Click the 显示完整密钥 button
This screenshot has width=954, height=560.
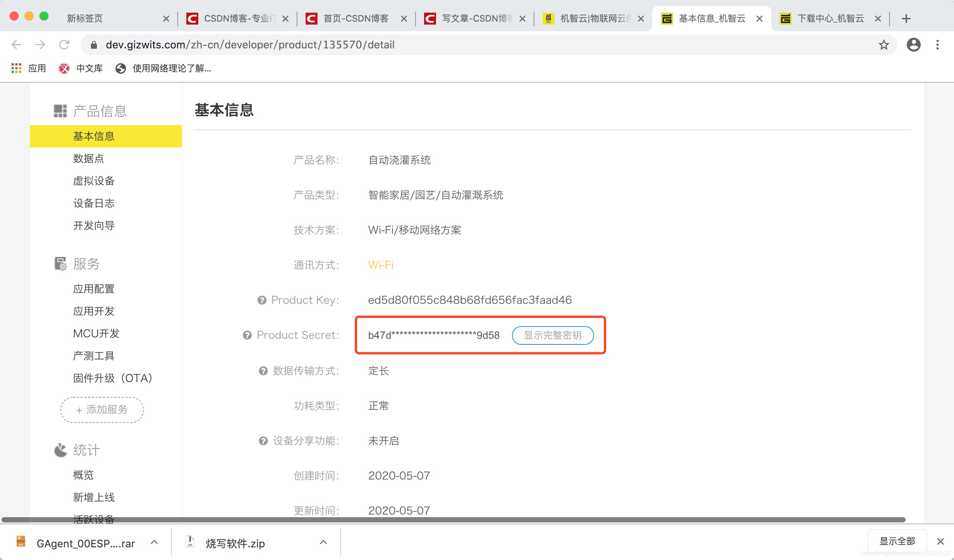click(553, 335)
